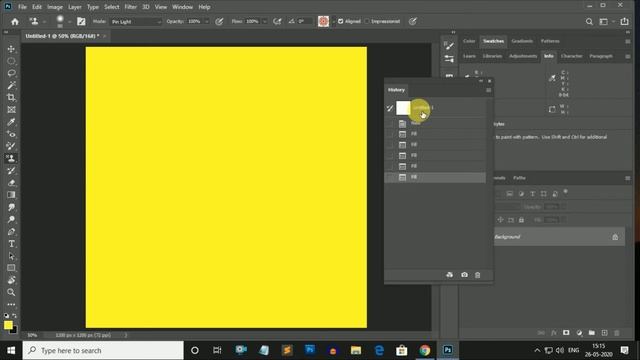Select the Eyedropper tool in the toolbar
The width and height of the screenshot is (640, 360).
pos(11,122)
